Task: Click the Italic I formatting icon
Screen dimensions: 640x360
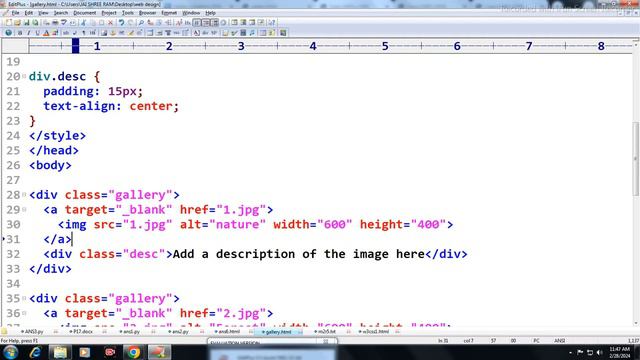Action: [x=29, y=33]
